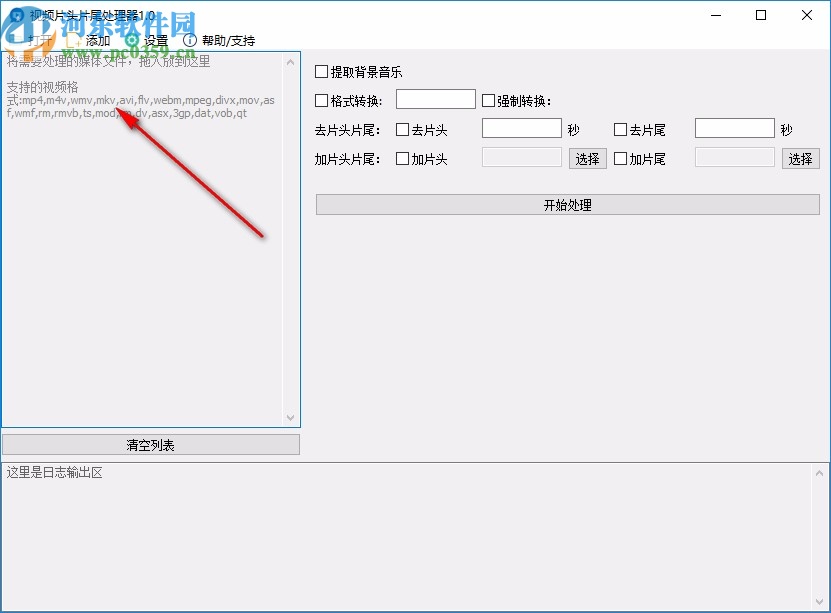Click the 加片尾 file path field
The height and width of the screenshot is (613, 831).
[735, 157]
